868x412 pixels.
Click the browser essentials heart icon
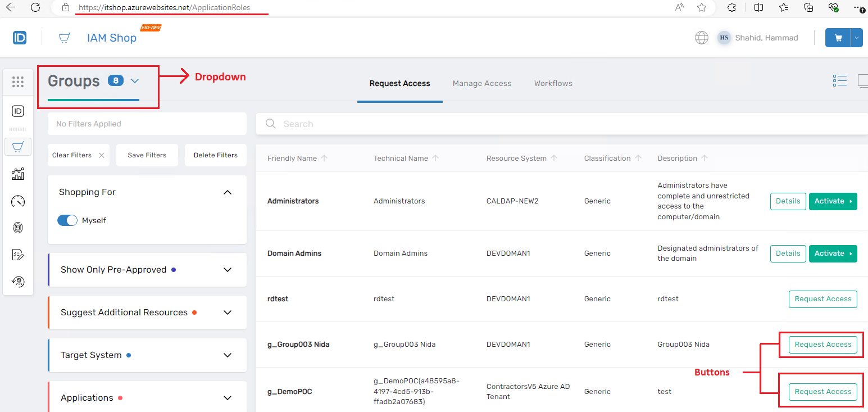(x=834, y=7)
